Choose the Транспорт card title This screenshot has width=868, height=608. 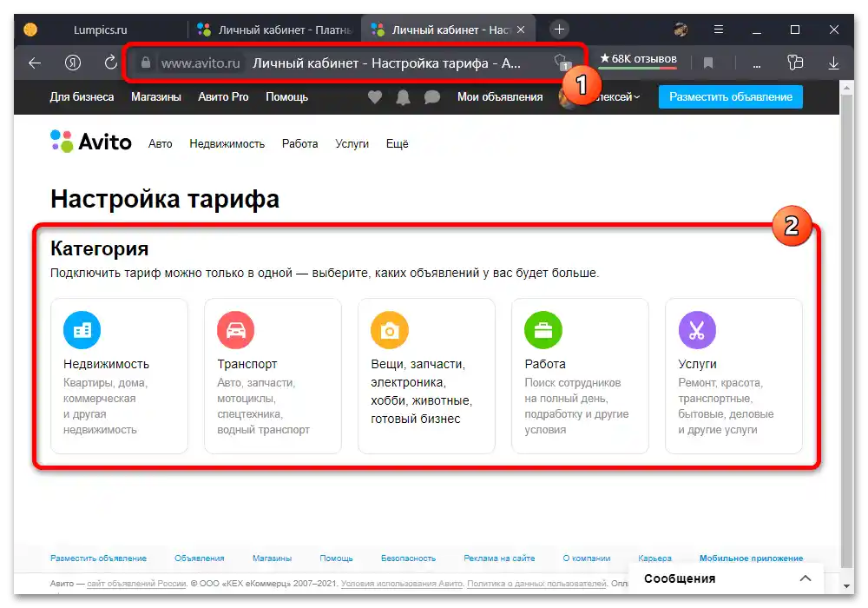247,364
